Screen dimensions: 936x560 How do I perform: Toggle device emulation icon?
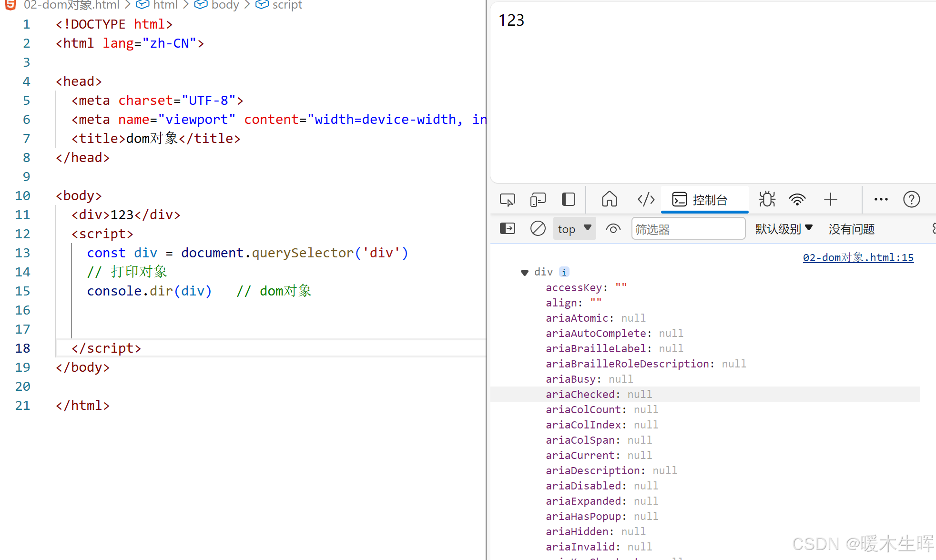(538, 200)
